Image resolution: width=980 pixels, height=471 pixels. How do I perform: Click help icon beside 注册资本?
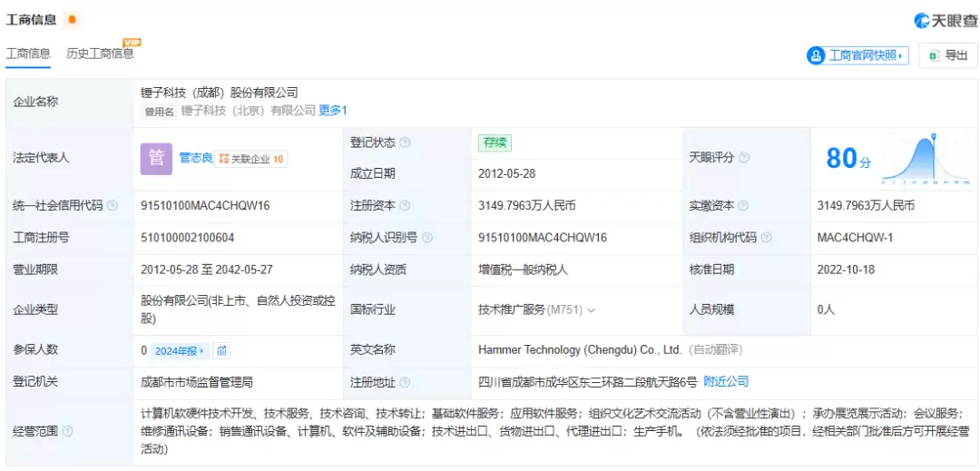pos(405,206)
